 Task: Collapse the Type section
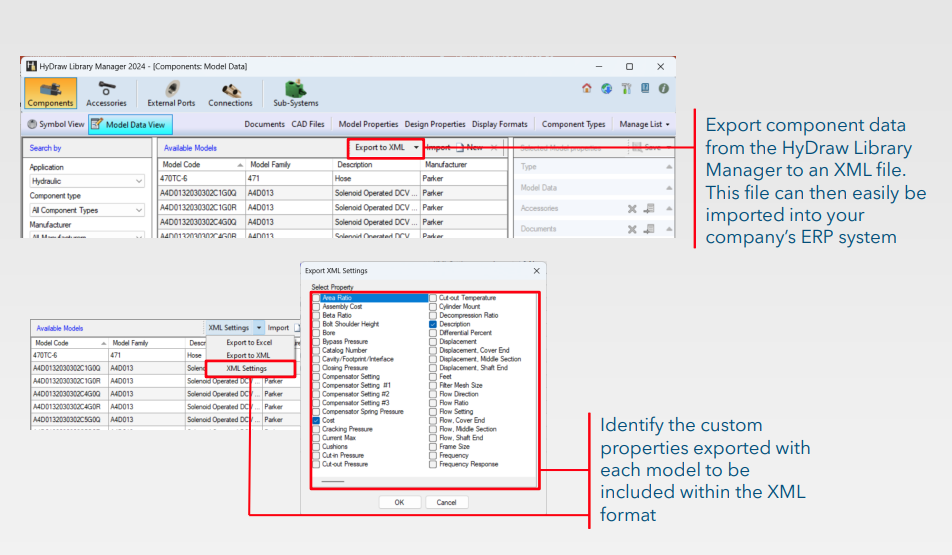[x=668, y=166]
